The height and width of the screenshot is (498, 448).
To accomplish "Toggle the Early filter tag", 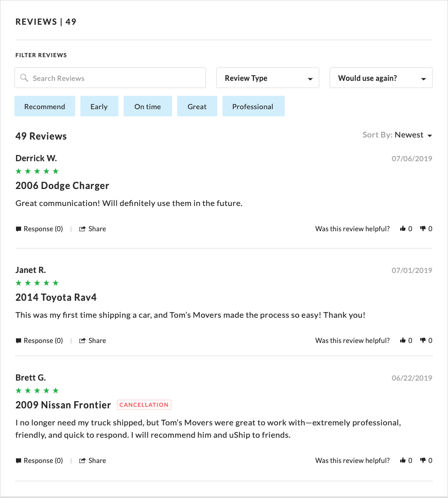I will click(x=99, y=107).
